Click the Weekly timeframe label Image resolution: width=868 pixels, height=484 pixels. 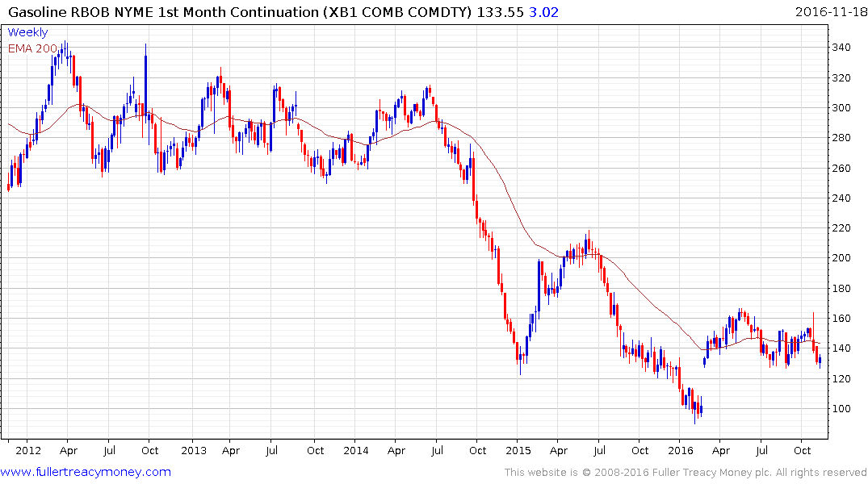(27, 32)
